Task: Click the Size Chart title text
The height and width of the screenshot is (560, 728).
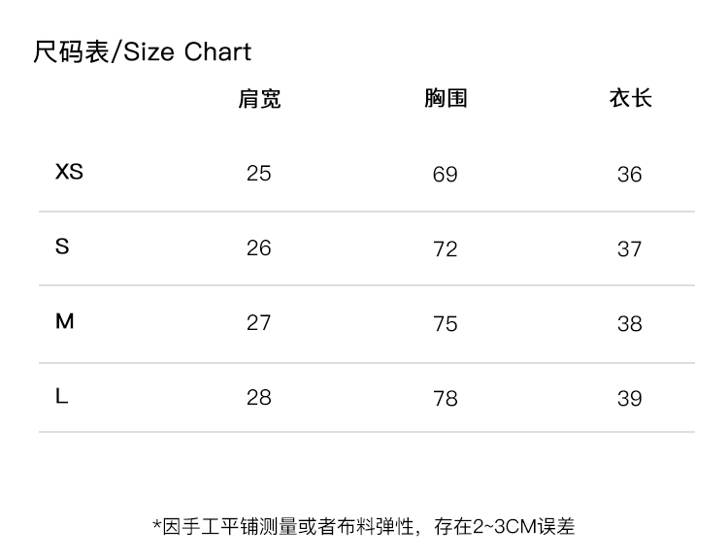Action: tap(142, 51)
